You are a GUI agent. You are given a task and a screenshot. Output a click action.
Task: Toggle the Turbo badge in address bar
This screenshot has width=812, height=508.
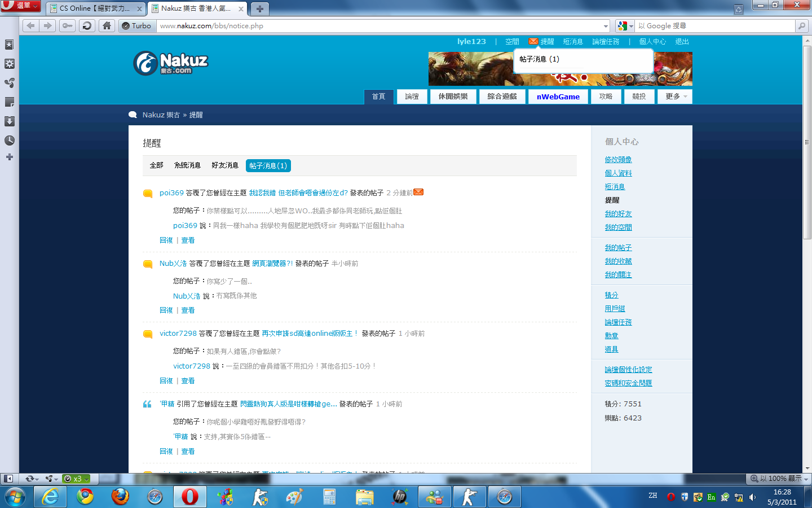(137, 25)
